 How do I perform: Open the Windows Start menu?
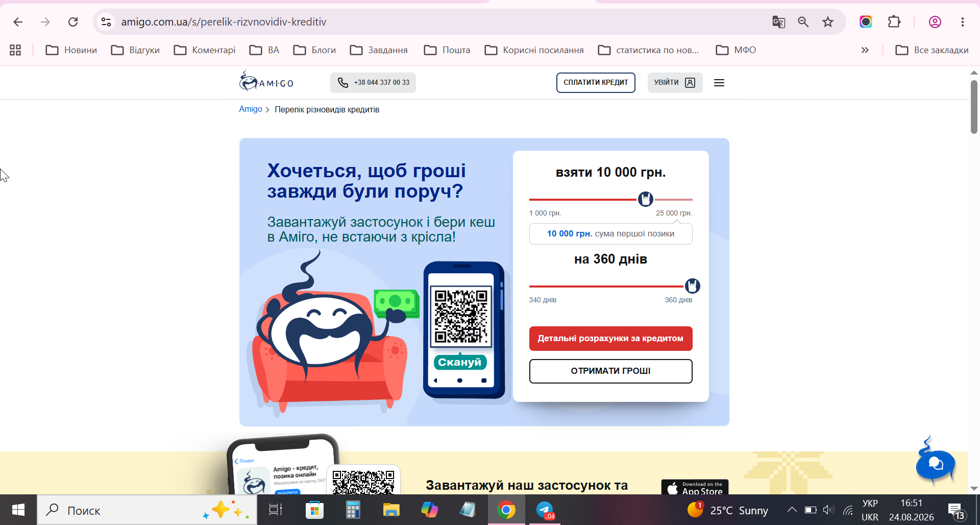(18, 510)
